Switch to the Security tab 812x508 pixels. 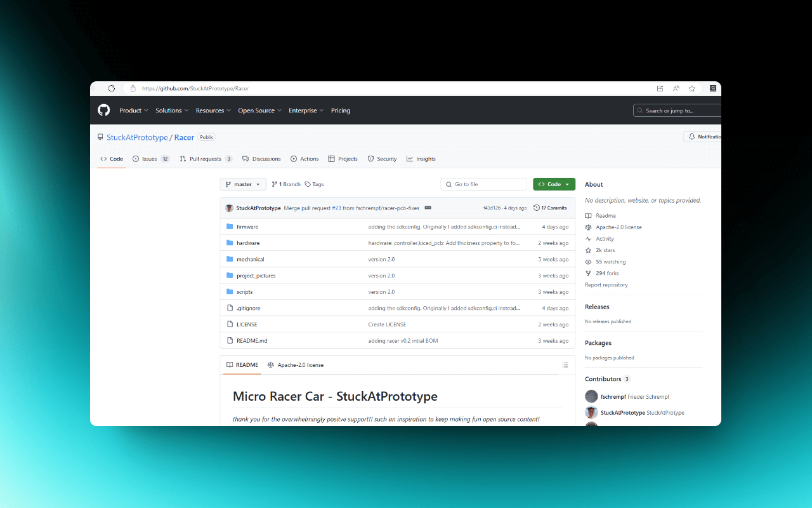[x=382, y=159]
